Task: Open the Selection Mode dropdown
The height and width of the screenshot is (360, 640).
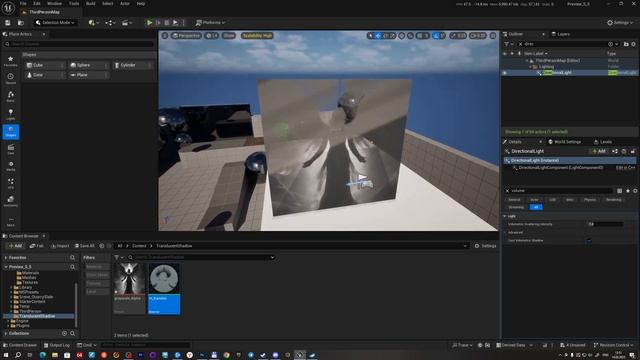Action: [x=56, y=23]
